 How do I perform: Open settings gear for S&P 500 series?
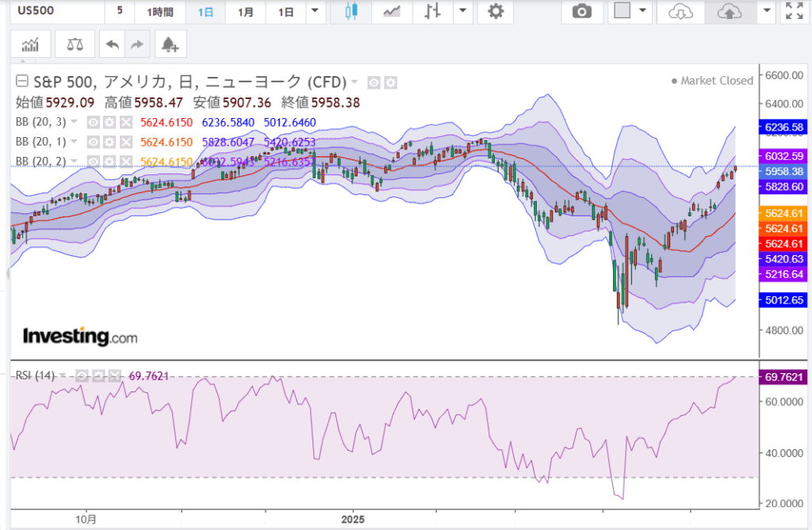tap(391, 82)
